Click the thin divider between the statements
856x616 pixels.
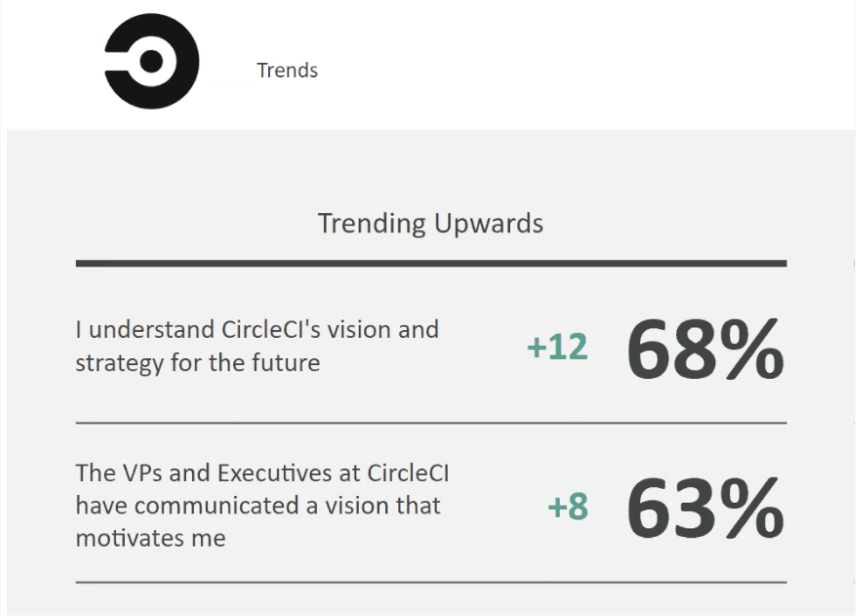[431, 423]
